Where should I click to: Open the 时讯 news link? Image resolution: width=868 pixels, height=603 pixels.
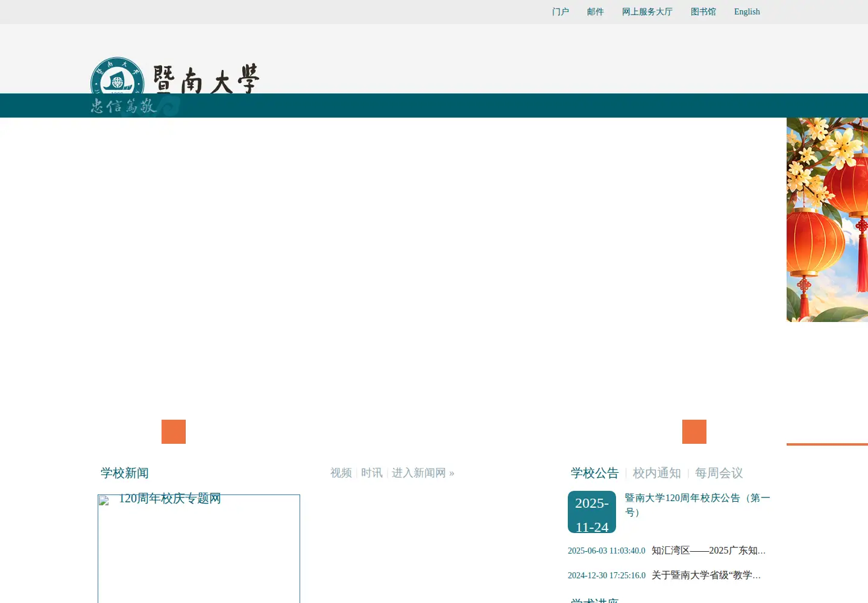pos(372,473)
